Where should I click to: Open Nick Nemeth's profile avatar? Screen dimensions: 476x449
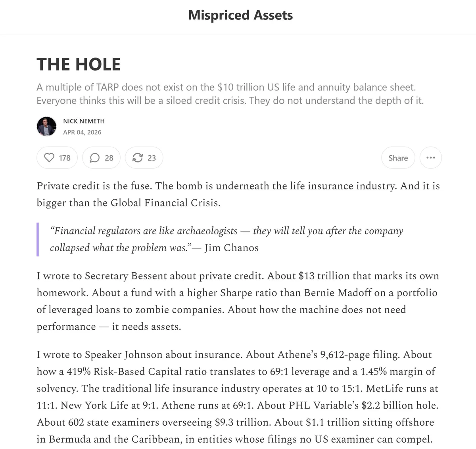[x=47, y=127]
